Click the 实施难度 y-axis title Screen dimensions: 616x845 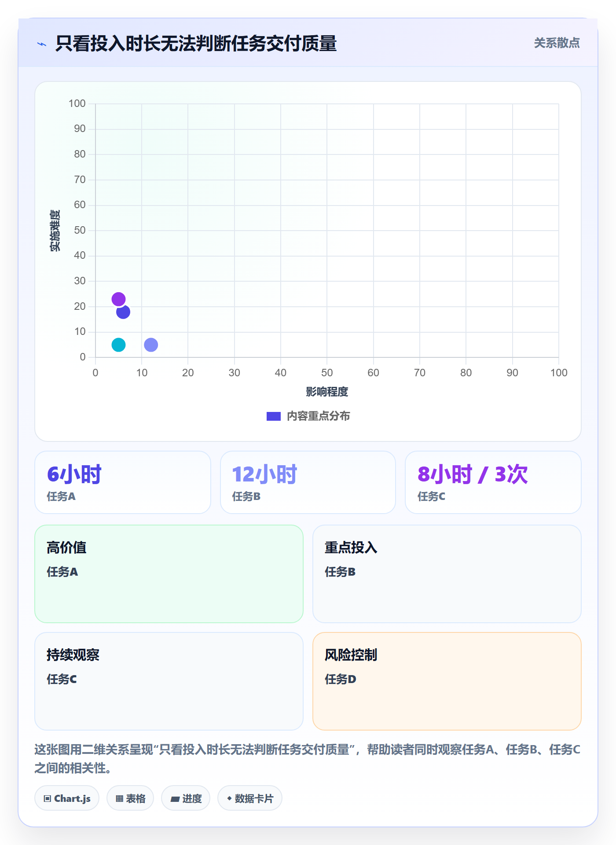point(55,231)
